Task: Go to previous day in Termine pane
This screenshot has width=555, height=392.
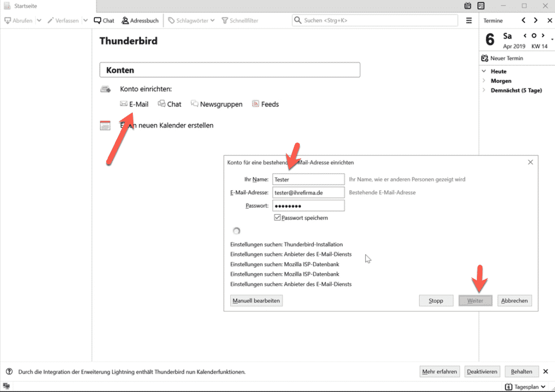Action: (524, 20)
